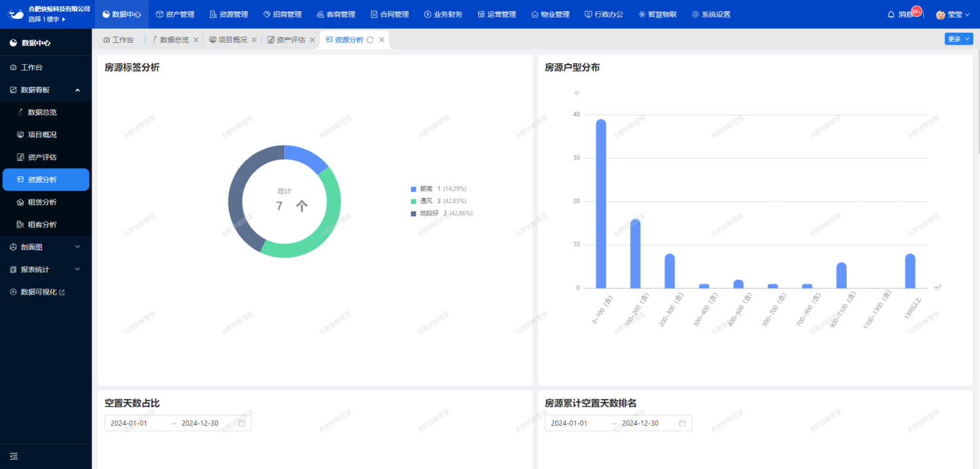Click the company whale logo
Viewport: 980px width, 469px height.
point(16,14)
